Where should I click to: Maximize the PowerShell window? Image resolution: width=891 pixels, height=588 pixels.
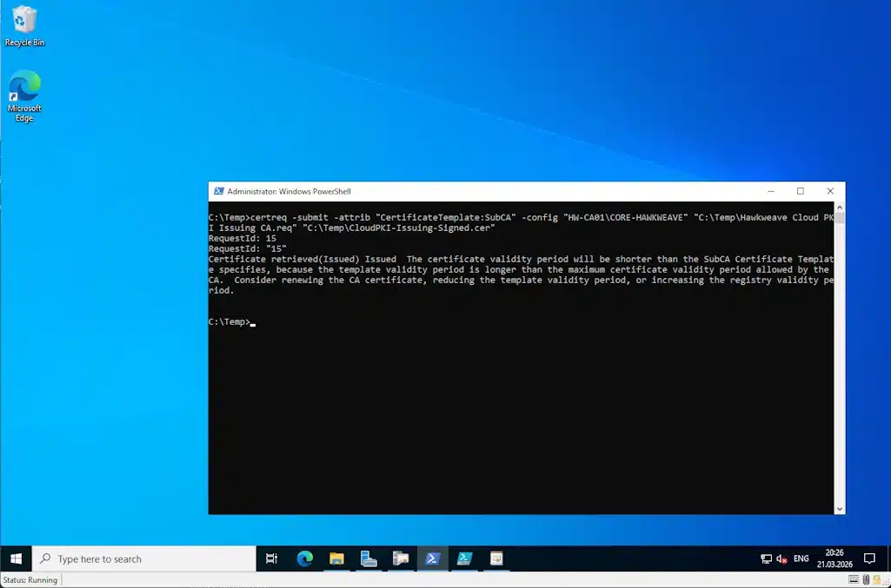(x=800, y=191)
